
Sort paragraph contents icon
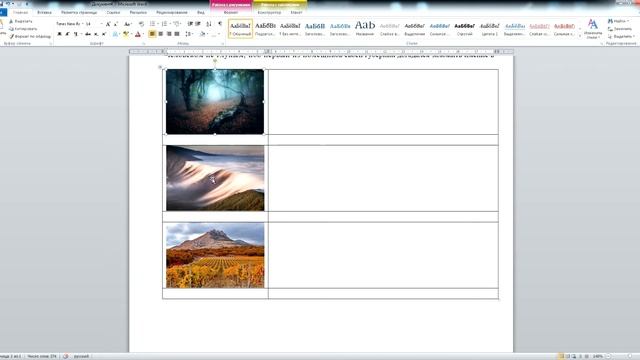(x=209, y=24)
